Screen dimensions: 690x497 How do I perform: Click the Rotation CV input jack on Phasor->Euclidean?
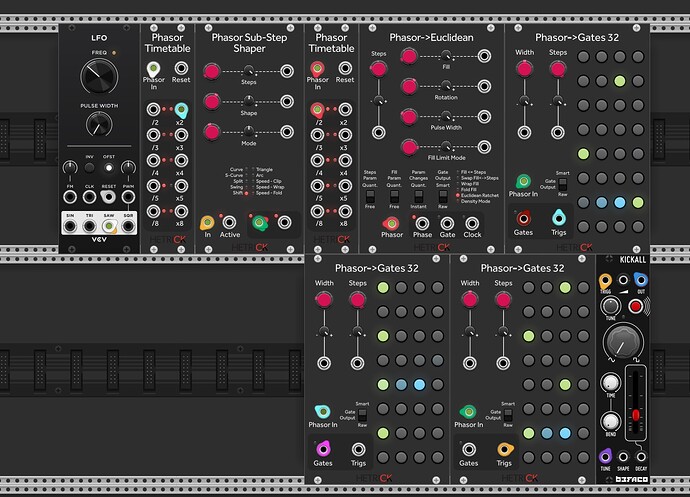pos(484,87)
